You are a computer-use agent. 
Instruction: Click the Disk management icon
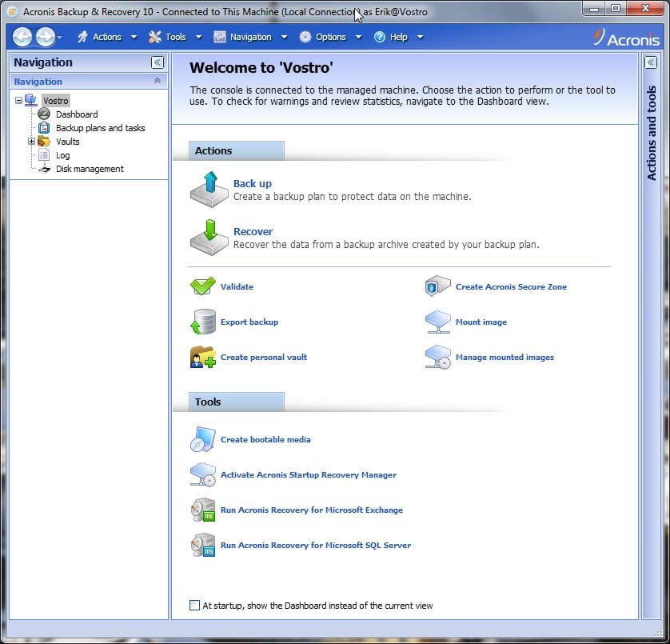[44, 169]
